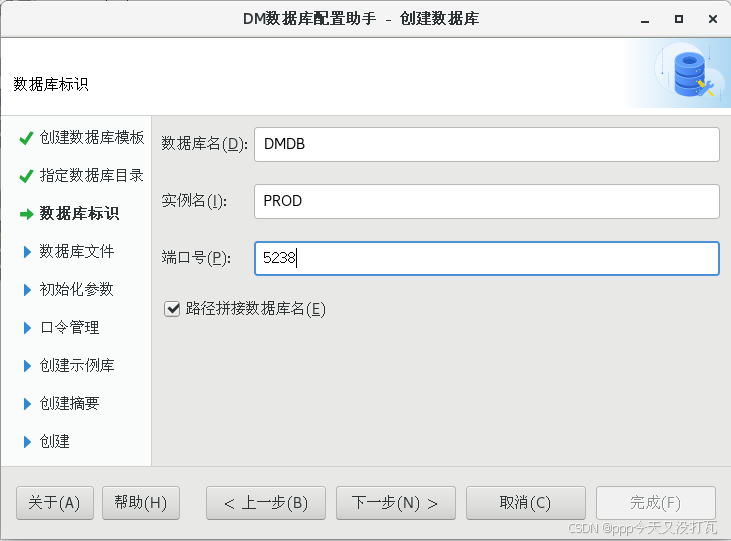This screenshot has height=541, width=731.
Task: Go to 数据库文件 step
Action: pos(76,251)
